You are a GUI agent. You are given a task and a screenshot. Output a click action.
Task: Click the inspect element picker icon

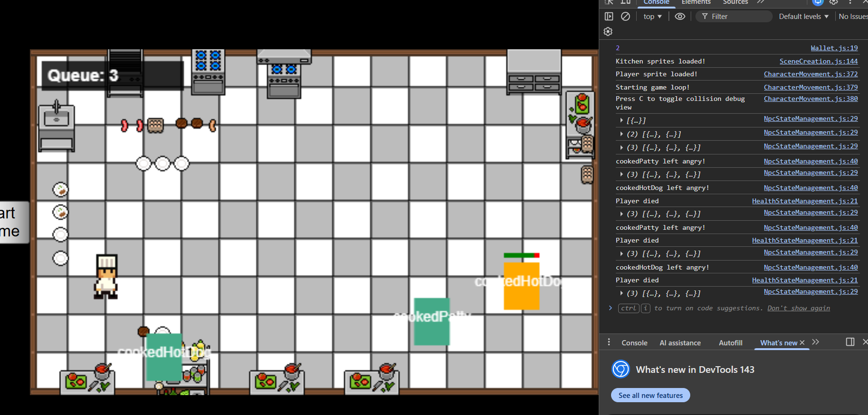(609, 2)
